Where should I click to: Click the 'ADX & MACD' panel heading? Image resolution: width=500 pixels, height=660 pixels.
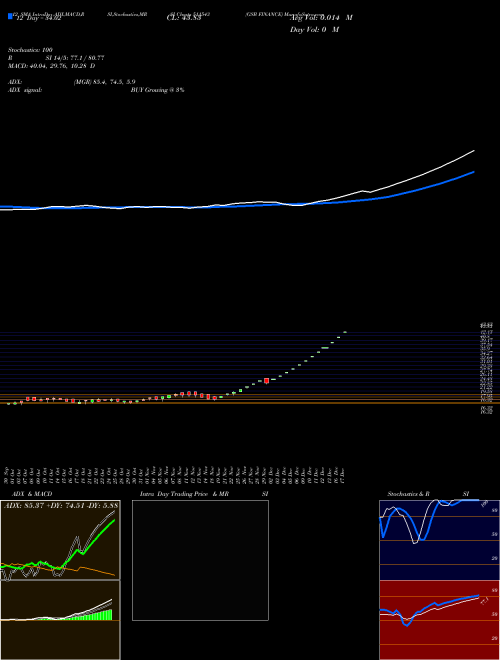click(32, 494)
